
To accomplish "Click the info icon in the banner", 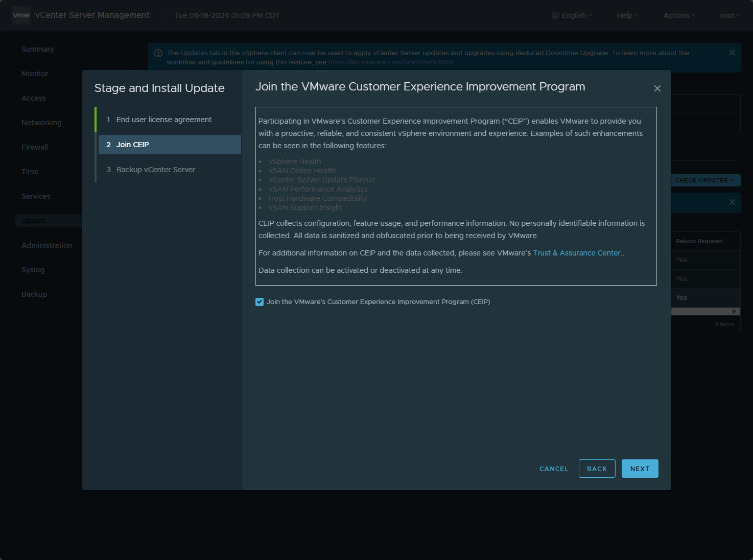I will 158,53.
